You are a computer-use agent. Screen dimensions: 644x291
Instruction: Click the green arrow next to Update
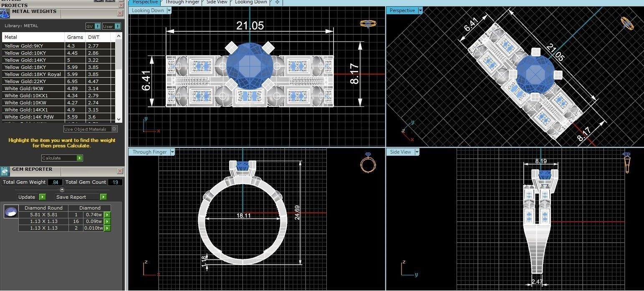pyautogui.click(x=43, y=197)
